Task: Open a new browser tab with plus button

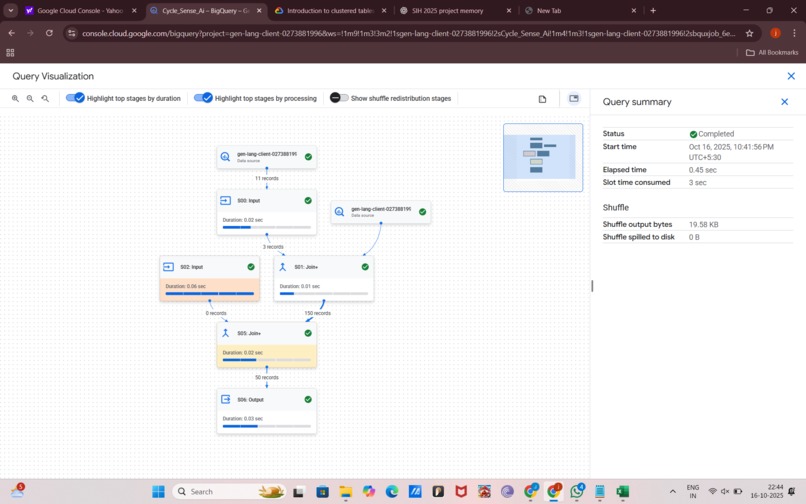Action: coord(653,10)
